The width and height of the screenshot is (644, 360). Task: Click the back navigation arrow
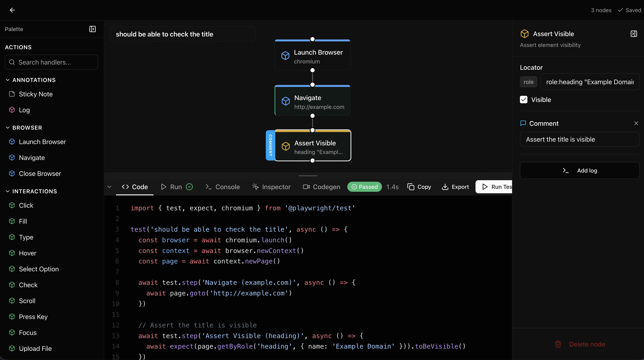(x=12, y=10)
